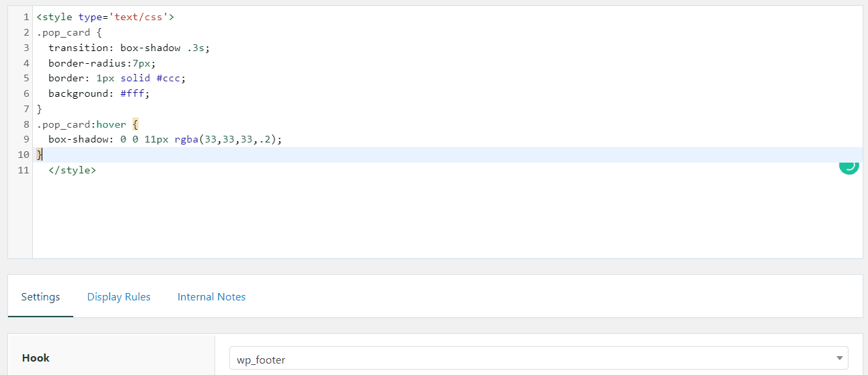The image size is (868, 375).
Task: Click the highlighted closing brace on line 10
Action: point(39,155)
